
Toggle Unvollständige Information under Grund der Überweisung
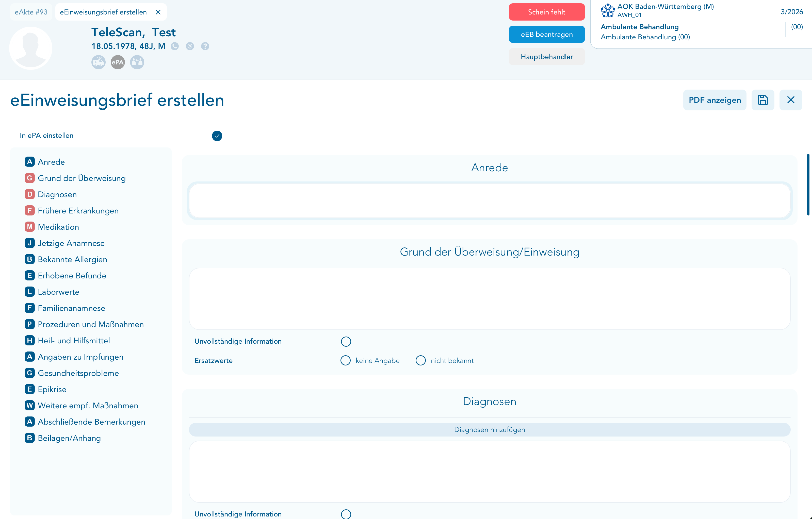[346, 341]
